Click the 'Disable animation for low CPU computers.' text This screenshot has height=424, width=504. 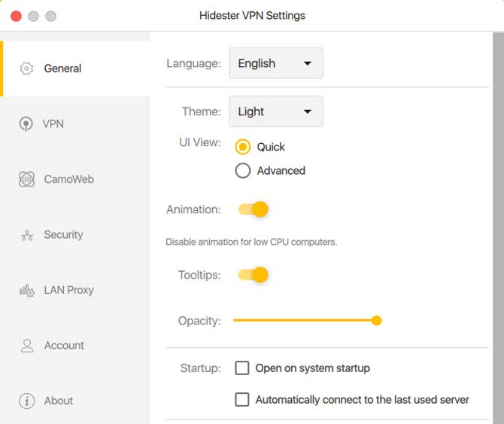coord(251,242)
